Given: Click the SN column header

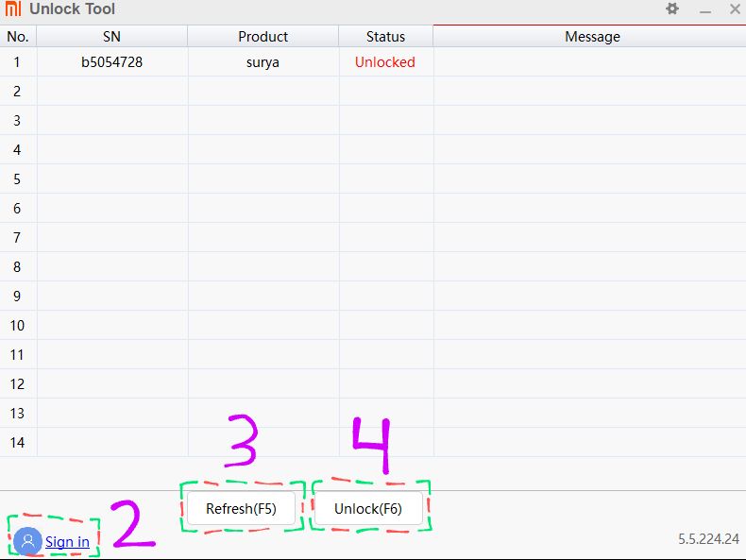Looking at the screenshot, I should pyautogui.click(x=112, y=36).
